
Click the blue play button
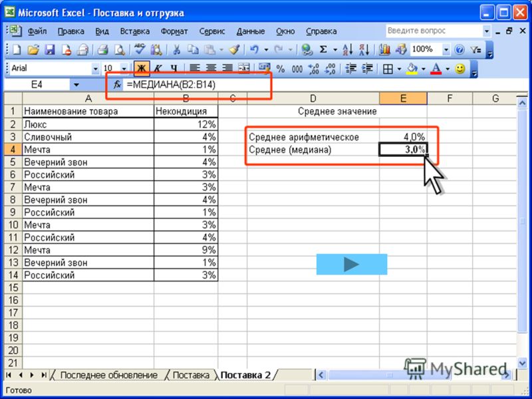coord(352,264)
